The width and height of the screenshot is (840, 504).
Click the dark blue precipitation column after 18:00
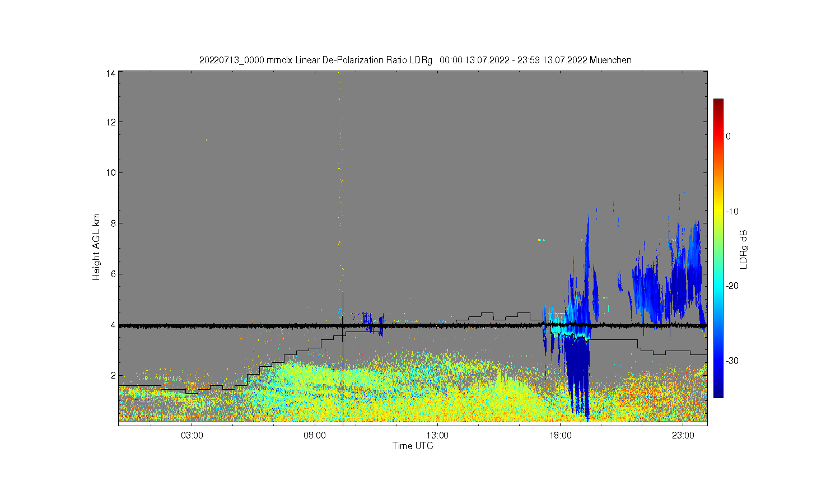coord(577,375)
